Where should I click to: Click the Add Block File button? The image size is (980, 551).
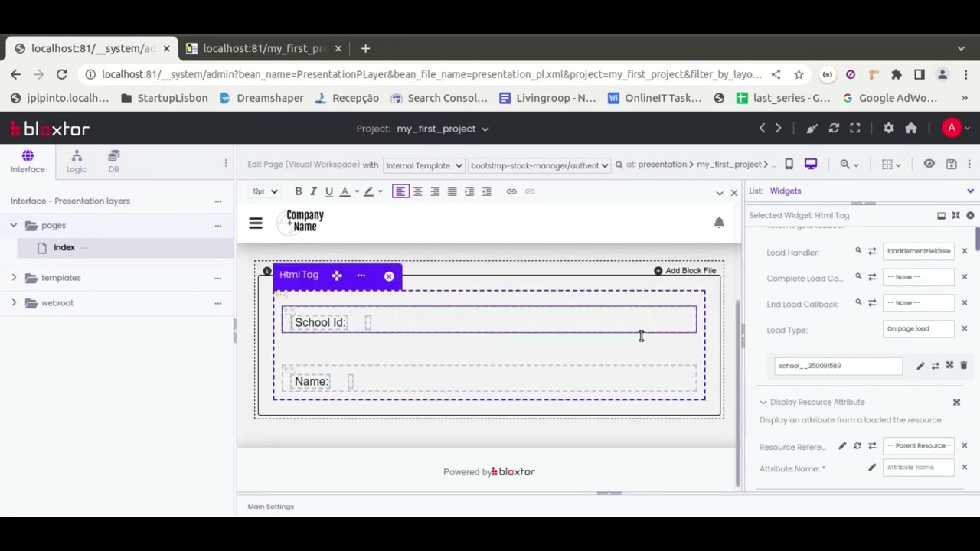tap(685, 271)
